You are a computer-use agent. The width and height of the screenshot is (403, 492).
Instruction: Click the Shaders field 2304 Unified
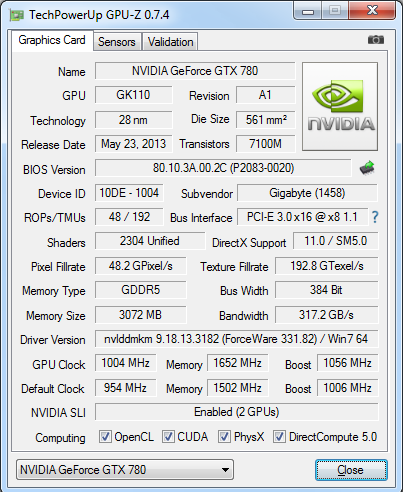click(x=150, y=241)
